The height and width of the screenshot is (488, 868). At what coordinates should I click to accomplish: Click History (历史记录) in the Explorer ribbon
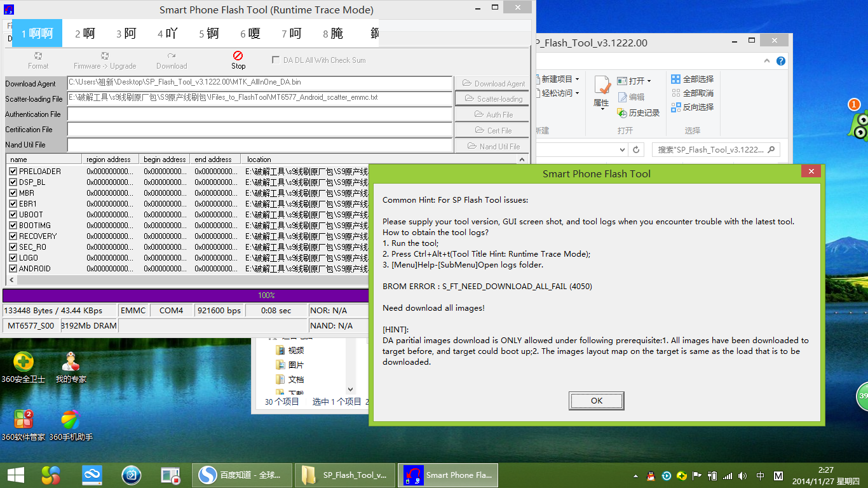point(639,113)
